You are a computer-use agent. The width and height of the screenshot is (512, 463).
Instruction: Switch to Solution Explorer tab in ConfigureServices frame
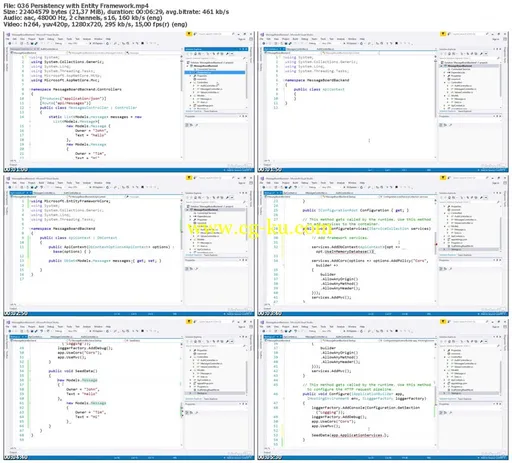[x=447, y=255]
